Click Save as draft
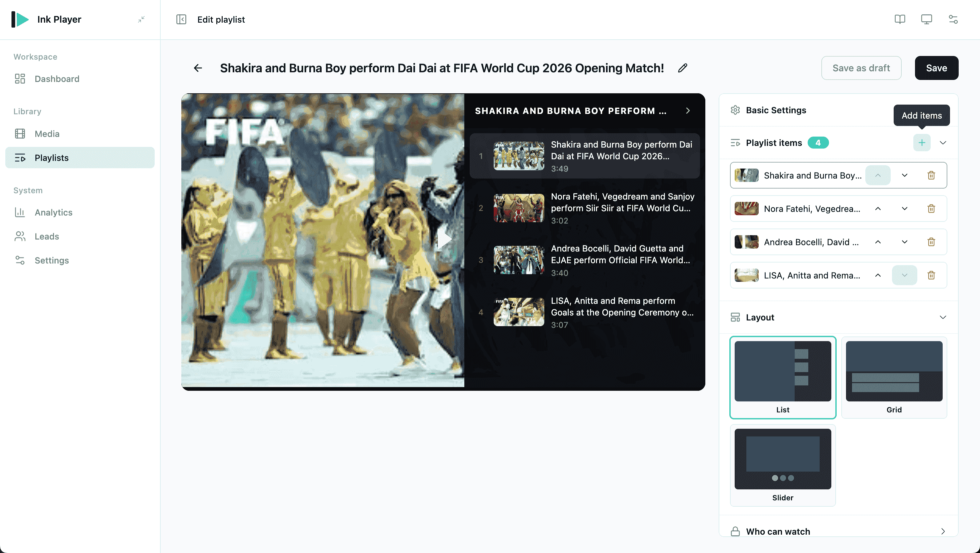 861,68
